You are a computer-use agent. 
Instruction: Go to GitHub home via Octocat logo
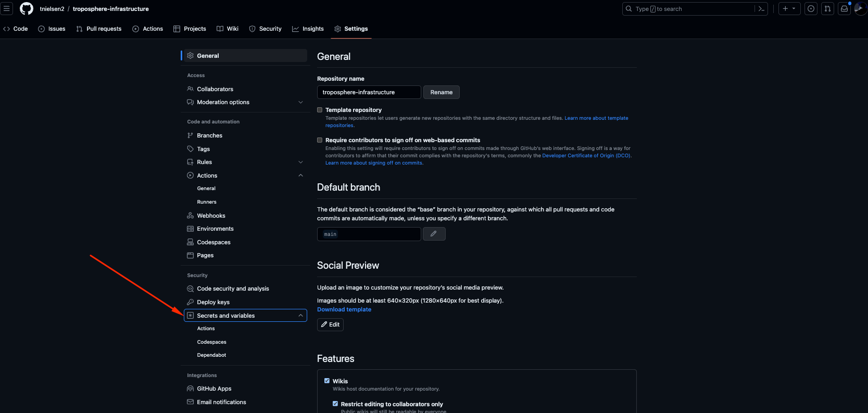tap(26, 8)
